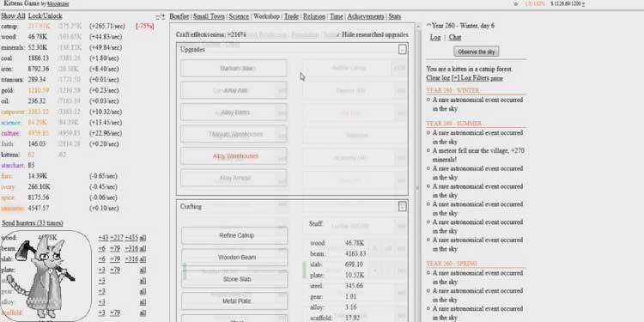This screenshot has height=322, width=644.
Task: Craft a Stone Slab
Action: (234, 279)
